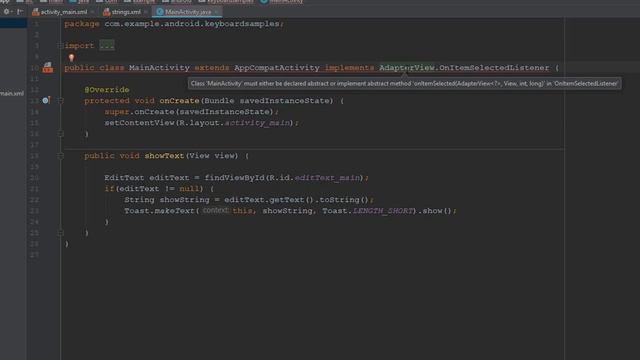Click the fold end marker below setContentView
640x360 pixels.
pos(60,133)
